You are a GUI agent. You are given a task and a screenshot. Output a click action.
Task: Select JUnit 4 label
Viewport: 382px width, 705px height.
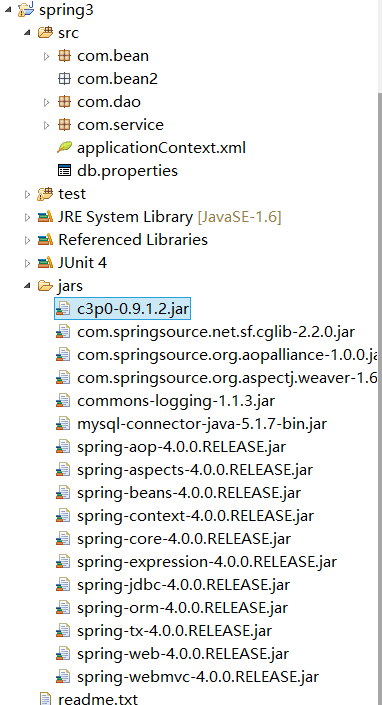pos(83,263)
